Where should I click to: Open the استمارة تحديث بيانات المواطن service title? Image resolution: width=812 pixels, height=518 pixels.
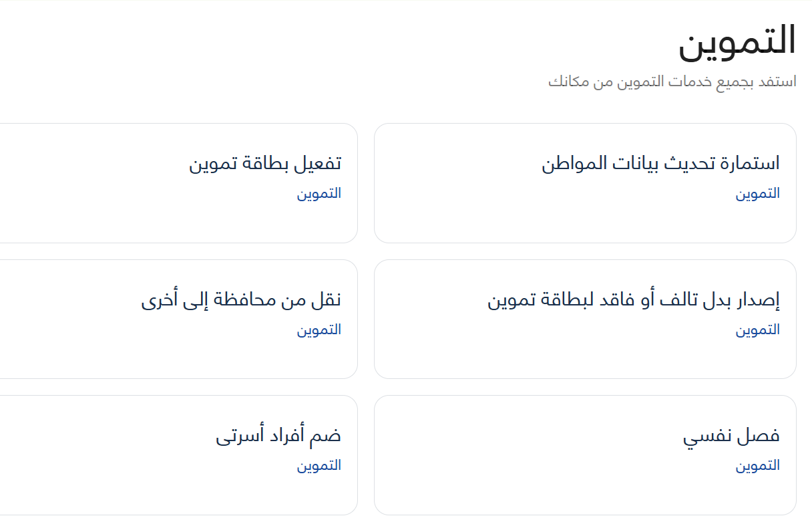click(x=660, y=163)
